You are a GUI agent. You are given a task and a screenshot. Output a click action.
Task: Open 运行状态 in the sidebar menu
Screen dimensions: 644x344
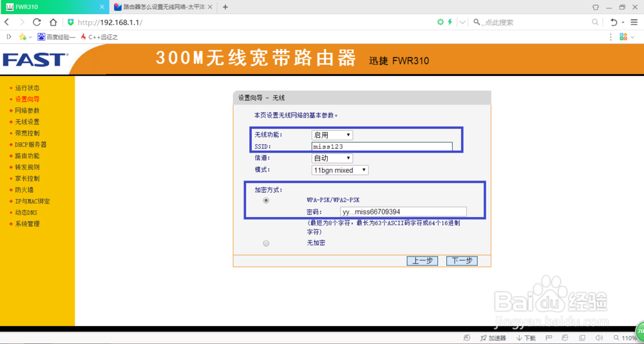(x=28, y=88)
